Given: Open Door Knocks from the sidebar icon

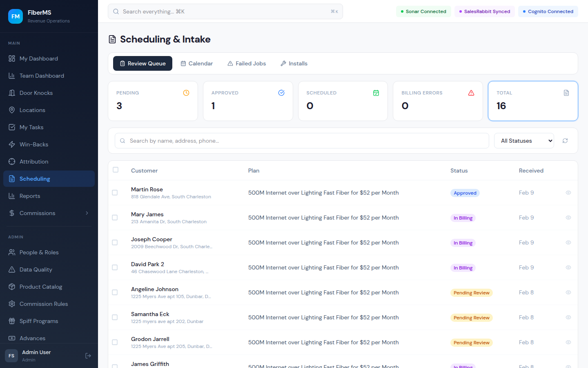Looking at the screenshot, I should coord(12,93).
